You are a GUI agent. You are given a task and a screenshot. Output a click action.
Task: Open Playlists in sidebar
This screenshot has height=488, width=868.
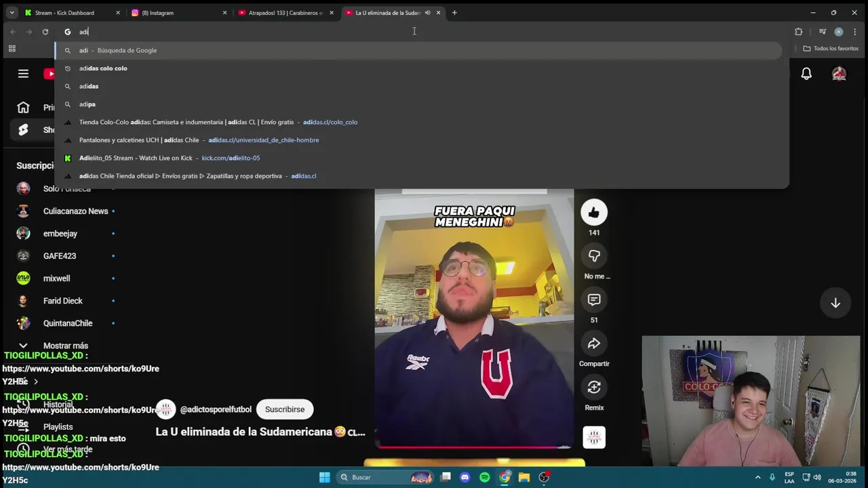coord(58,427)
